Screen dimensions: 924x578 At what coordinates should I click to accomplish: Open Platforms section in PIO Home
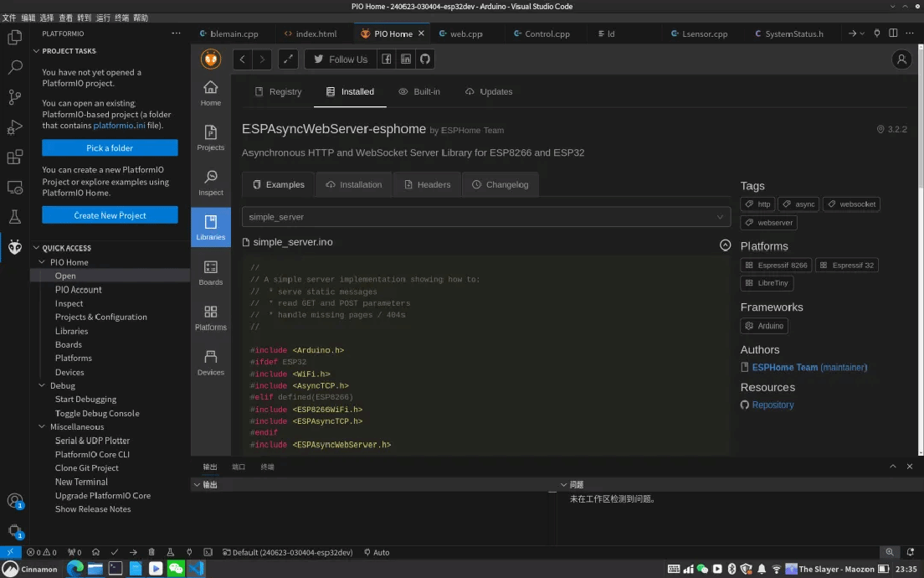coord(210,317)
